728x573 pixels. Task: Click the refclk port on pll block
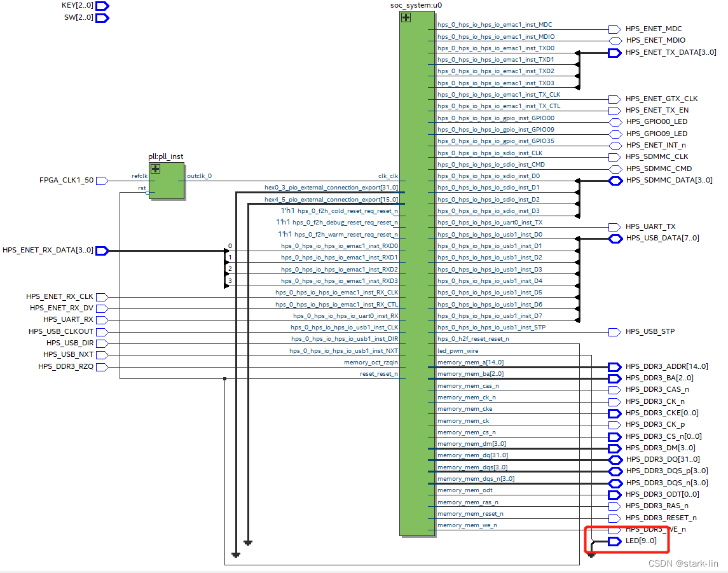click(139, 176)
